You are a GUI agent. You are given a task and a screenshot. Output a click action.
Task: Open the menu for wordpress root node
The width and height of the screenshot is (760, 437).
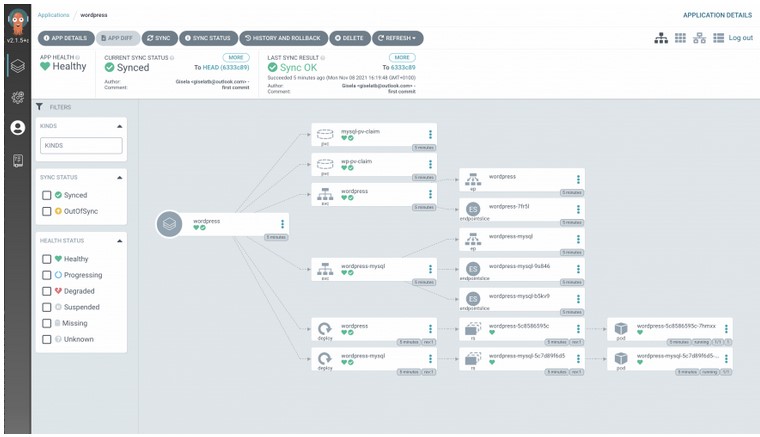click(282, 224)
